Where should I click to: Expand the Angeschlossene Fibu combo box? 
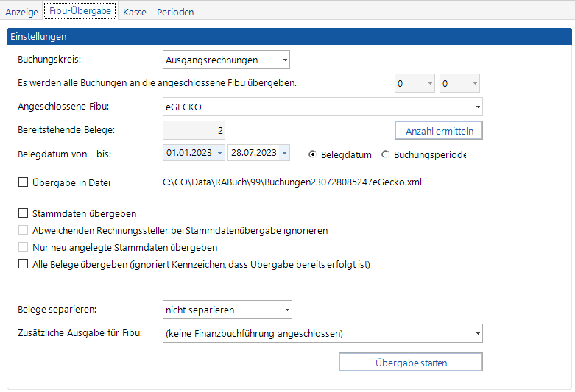477,107
